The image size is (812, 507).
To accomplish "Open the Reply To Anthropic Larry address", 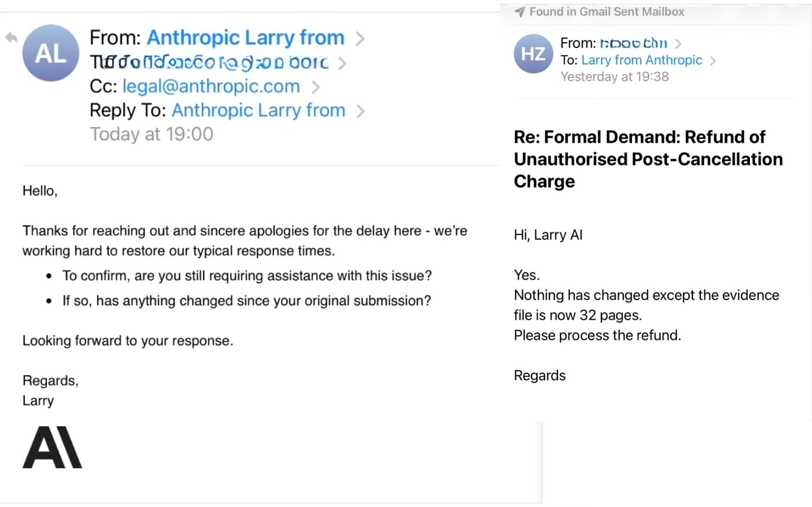I will tap(258, 110).
